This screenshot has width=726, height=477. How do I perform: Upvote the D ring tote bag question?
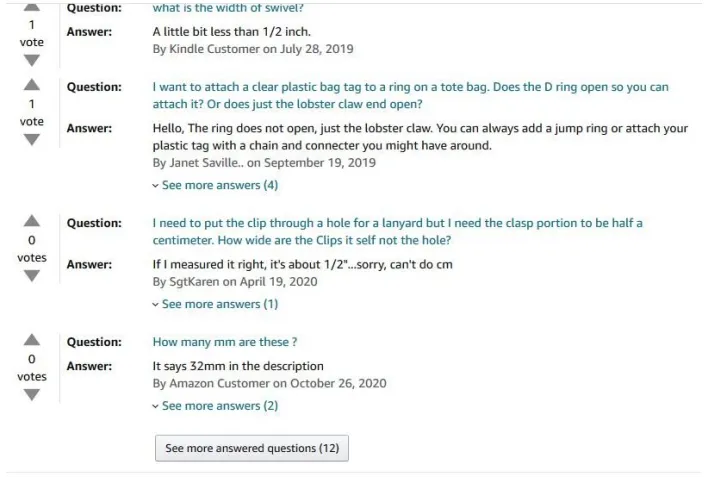31,84
